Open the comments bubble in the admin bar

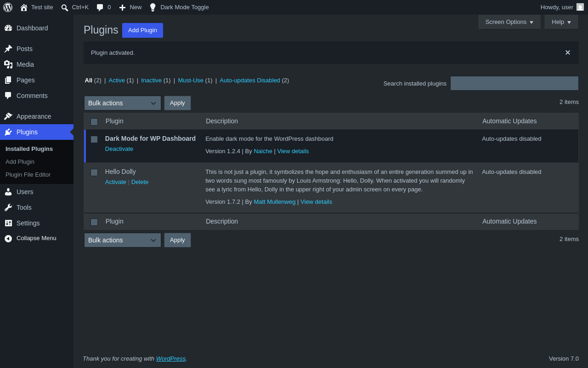pos(100,7)
